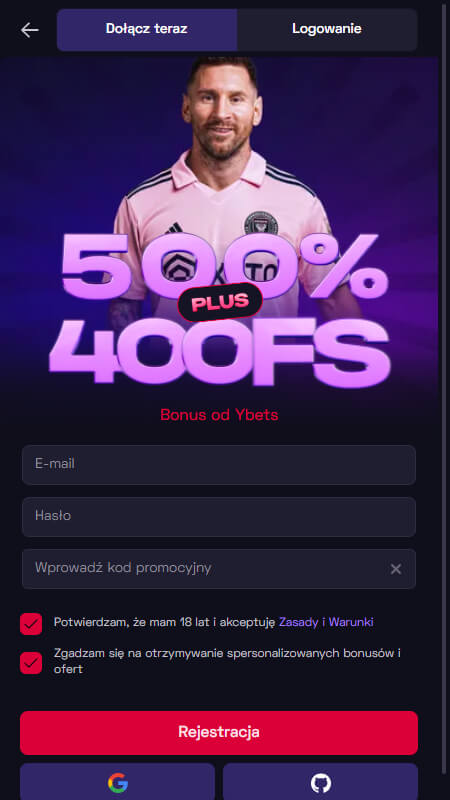450x800 pixels.
Task: Click the Adidas logo on the jersey
Action: point(174,228)
